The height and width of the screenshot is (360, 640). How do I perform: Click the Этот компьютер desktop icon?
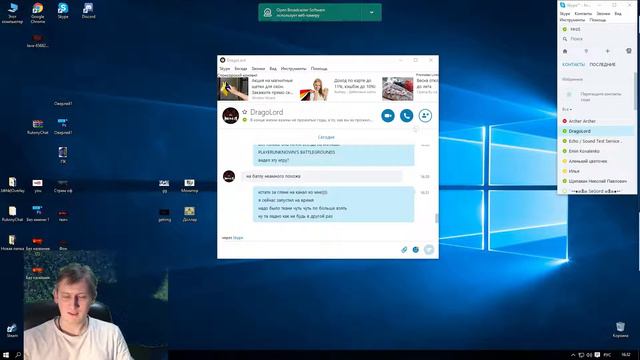[x=12, y=13]
